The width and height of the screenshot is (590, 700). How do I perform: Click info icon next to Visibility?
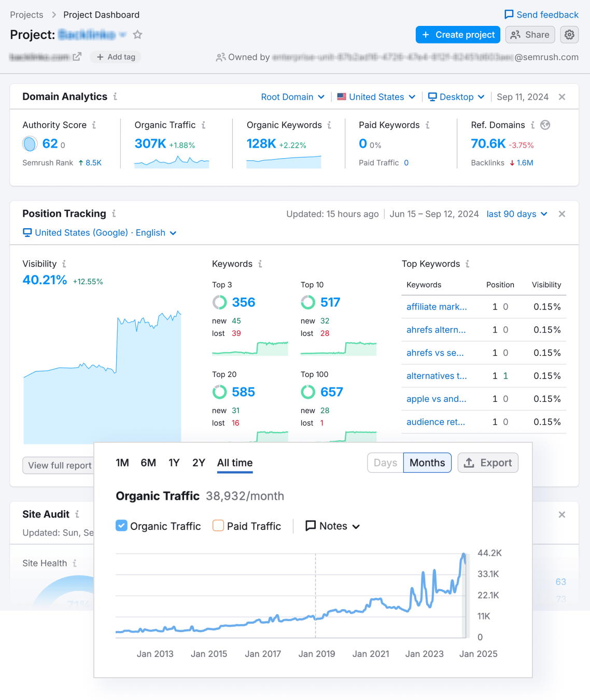(x=64, y=264)
